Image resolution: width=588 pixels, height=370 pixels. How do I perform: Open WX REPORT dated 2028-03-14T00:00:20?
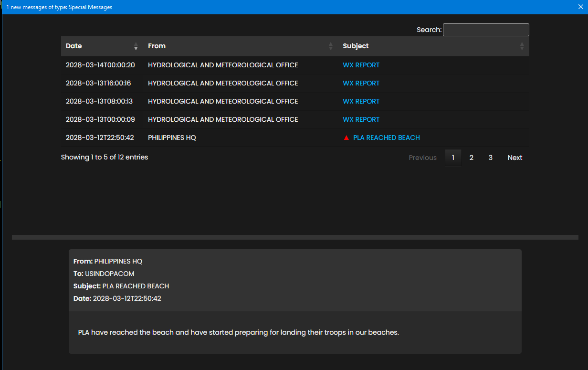pos(361,65)
